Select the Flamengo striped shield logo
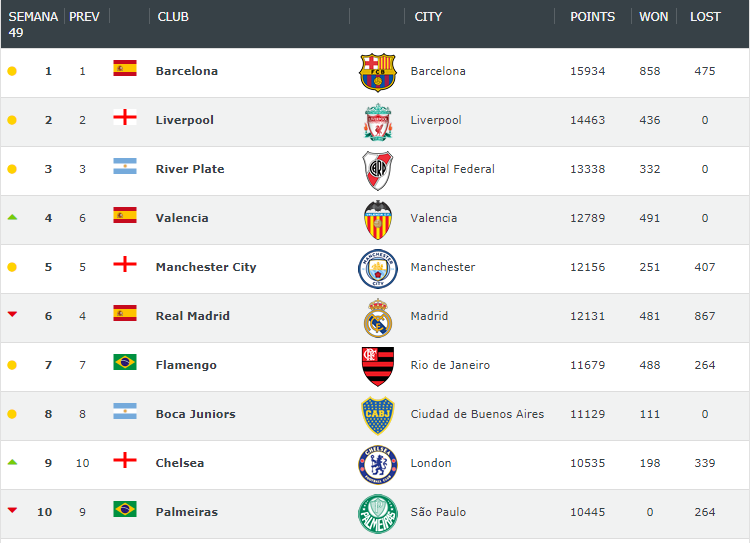The height and width of the screenshot is (543, 750). [x=378, y=366]
